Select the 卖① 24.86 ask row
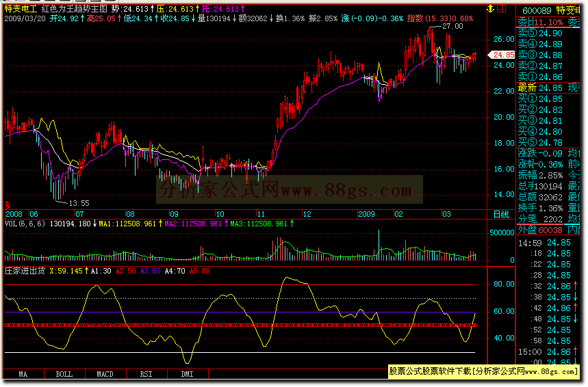The image size is (588, 387). point(540,77)
